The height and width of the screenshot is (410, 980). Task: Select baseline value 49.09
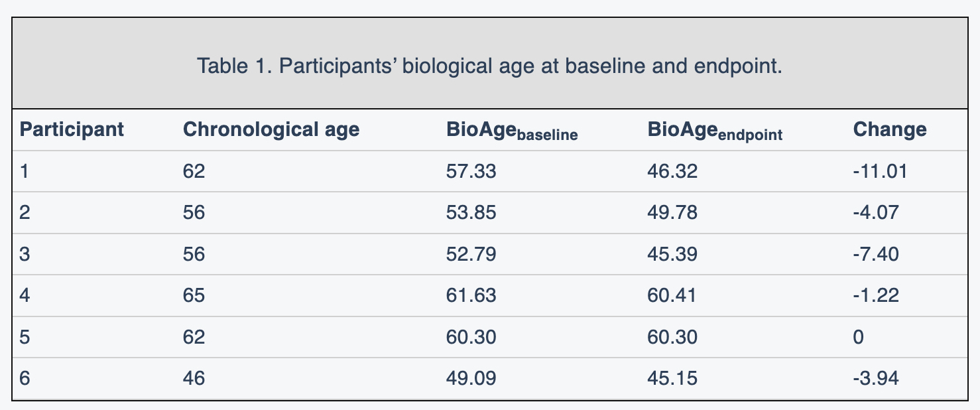471,378
